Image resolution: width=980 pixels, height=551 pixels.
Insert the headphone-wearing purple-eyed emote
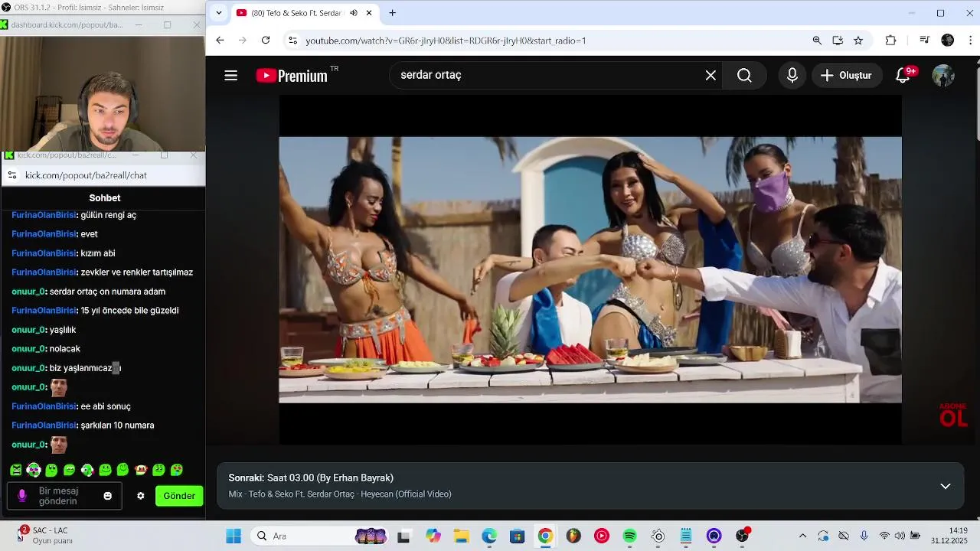[x=34, y=470]
